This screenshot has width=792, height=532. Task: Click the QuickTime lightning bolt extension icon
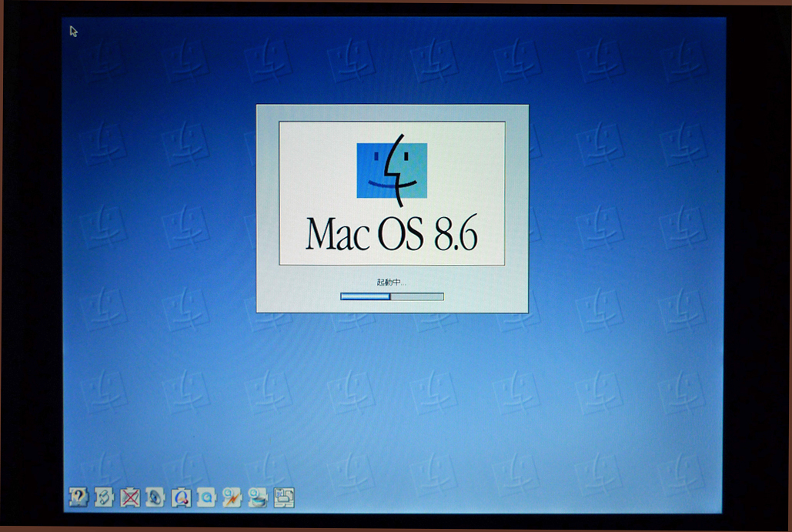[x=232, y=497]
